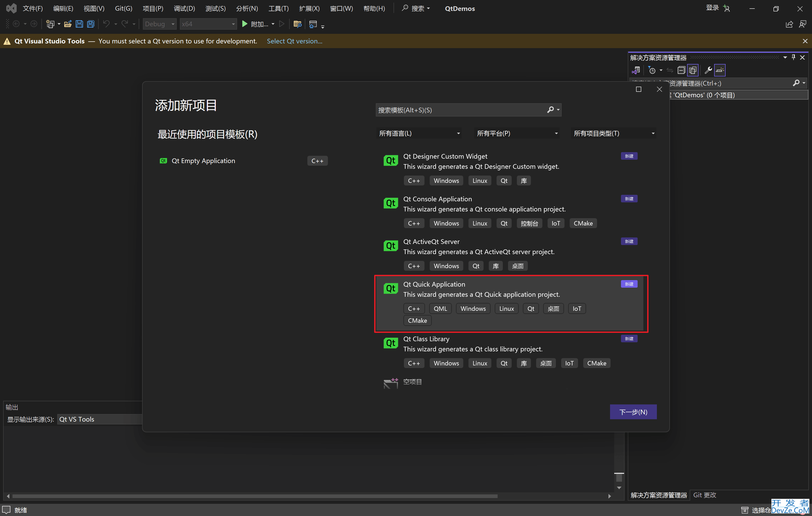Click the Qt Empty Application recent icon
Screen dimensions: 812x516
pyautogui.click(x=163, y=161)
